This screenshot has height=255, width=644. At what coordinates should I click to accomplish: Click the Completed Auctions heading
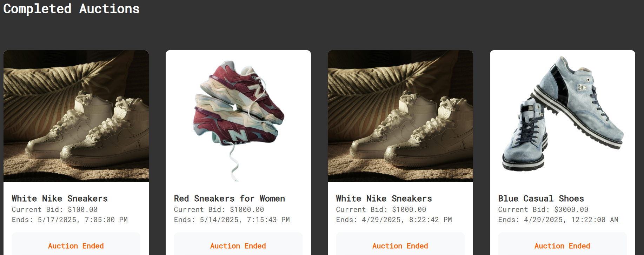71,9
